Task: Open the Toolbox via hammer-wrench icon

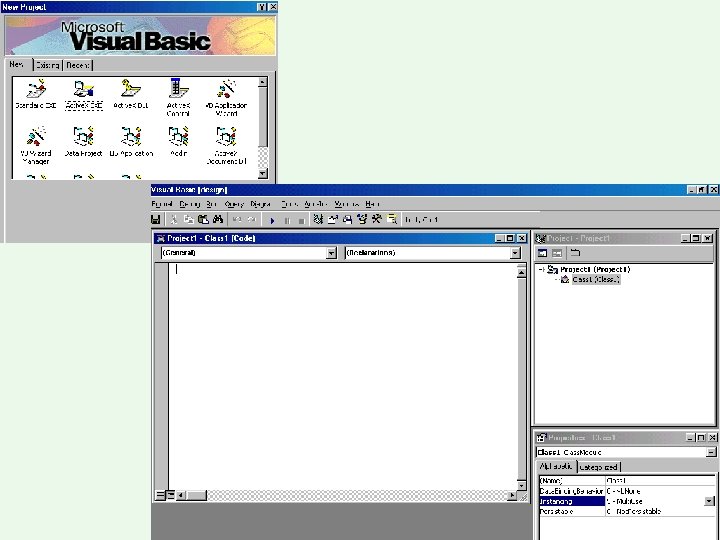Action: point(377,219)
